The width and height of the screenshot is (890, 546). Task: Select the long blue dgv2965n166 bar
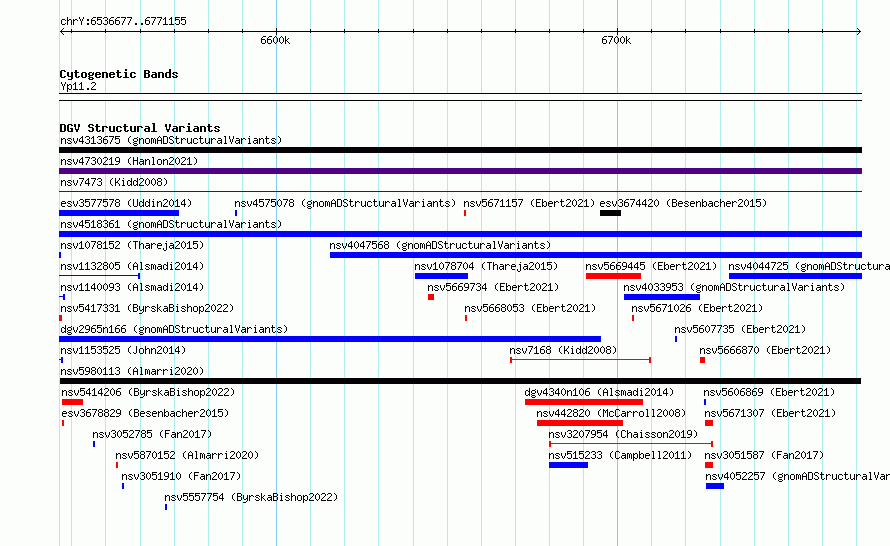(330, 339)
